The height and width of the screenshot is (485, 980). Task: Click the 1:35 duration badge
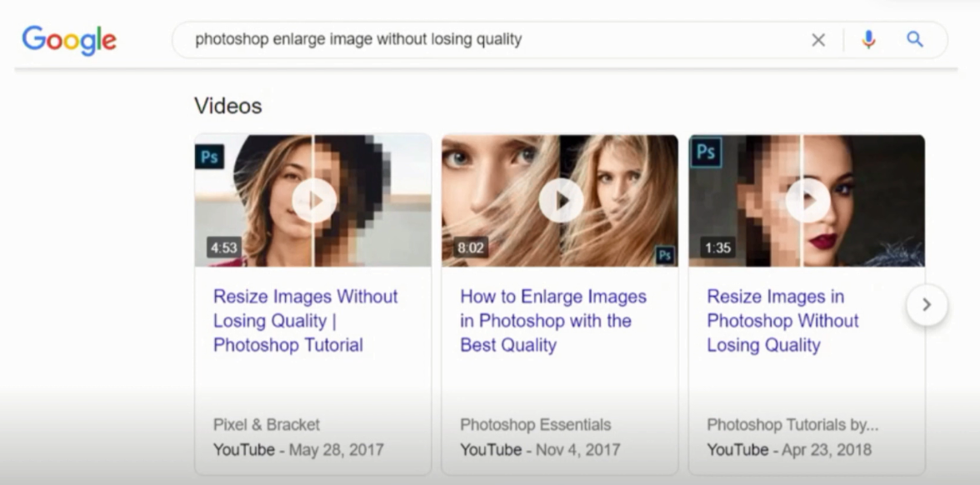tap(717, 247)
